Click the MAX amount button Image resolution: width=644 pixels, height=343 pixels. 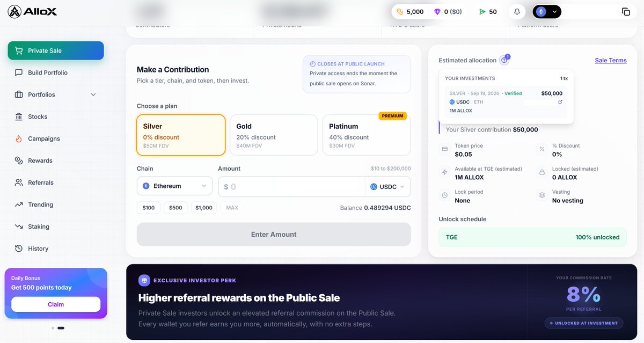point(232,208)
